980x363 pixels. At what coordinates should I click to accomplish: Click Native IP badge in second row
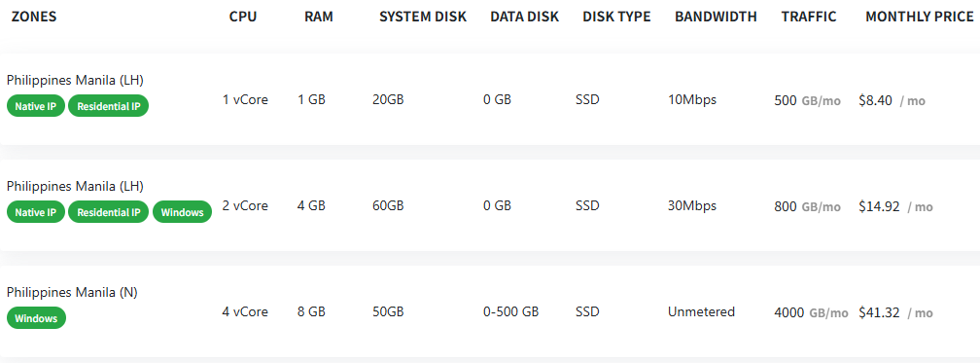tap(36, 212)
